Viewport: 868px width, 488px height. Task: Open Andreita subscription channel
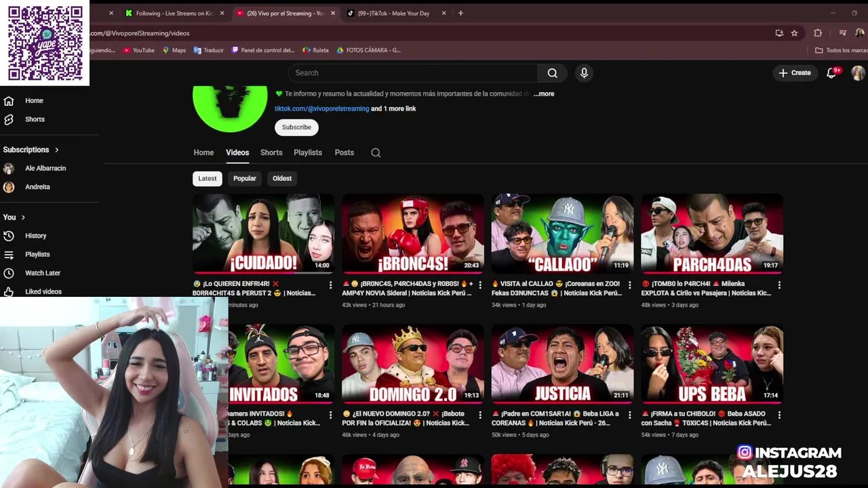[x=37, y=187]
